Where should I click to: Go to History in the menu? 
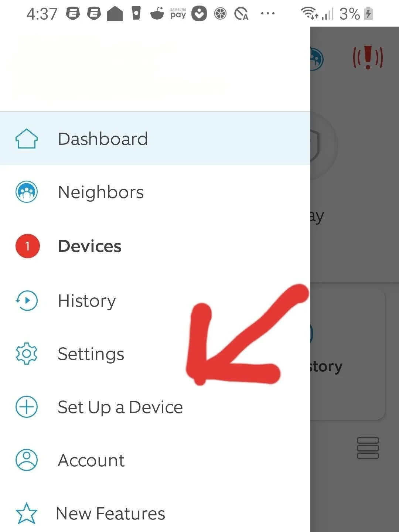tap(155, 300)
